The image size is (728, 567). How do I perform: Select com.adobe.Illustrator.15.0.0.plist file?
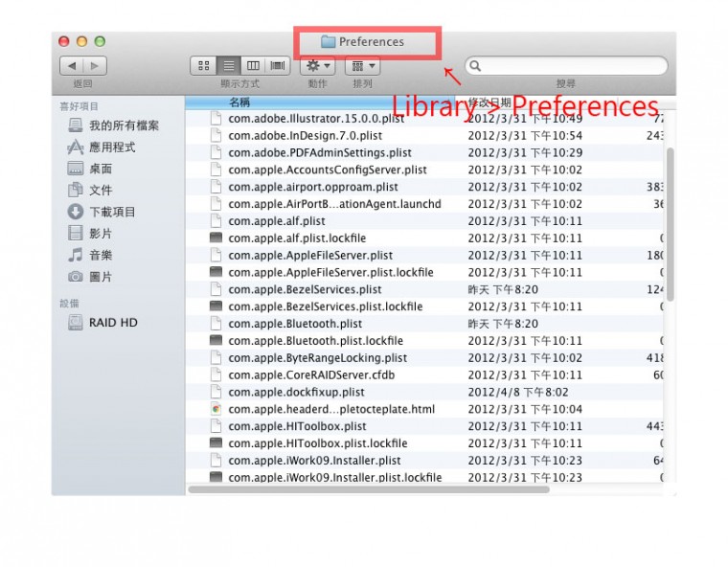pos(316,119)
